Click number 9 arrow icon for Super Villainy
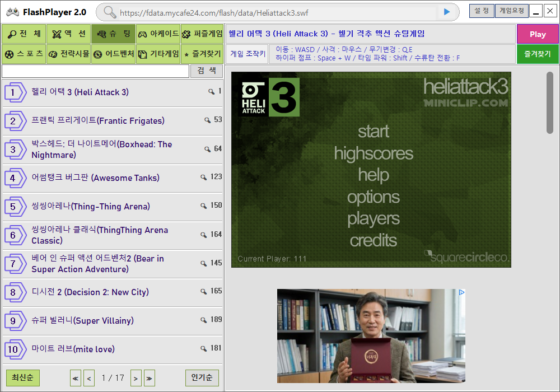Screen dimensions: 560x392 click(x=15, y=321)
